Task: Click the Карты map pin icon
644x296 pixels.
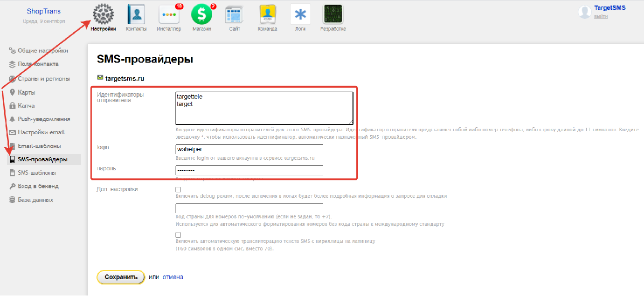Action: [x=13, y=93]
